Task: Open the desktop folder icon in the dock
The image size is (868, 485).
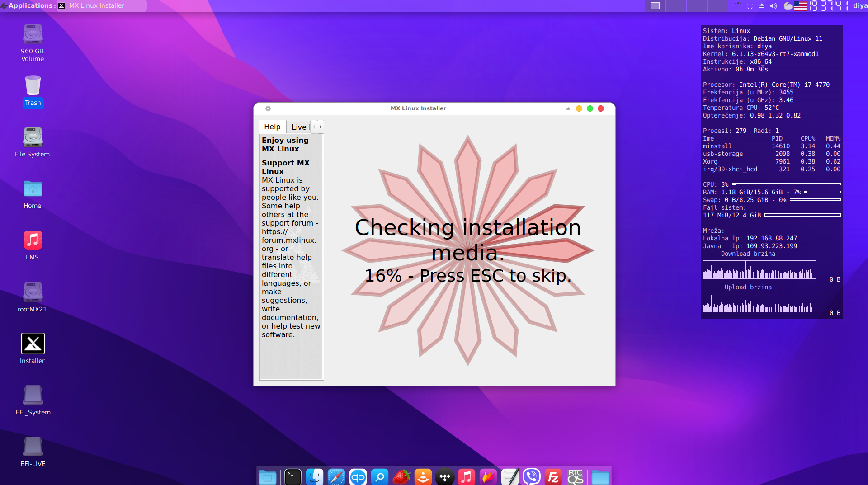Action: (267, 477)
